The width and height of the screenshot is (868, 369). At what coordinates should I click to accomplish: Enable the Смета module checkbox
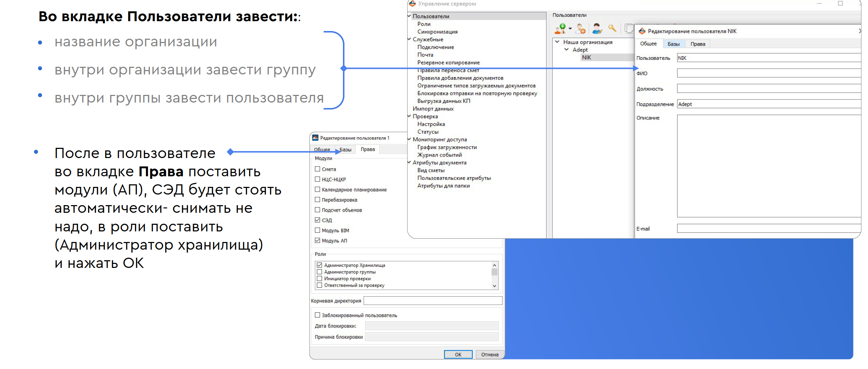(317, 169)
